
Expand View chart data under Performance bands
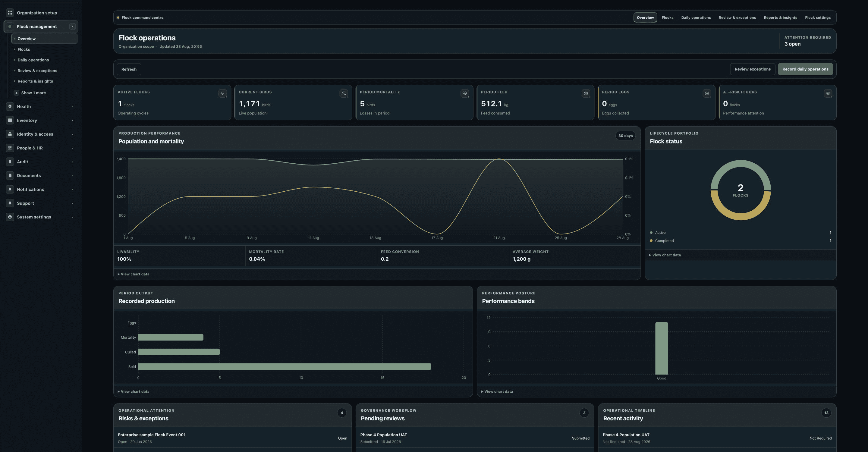tap(497, 391)
